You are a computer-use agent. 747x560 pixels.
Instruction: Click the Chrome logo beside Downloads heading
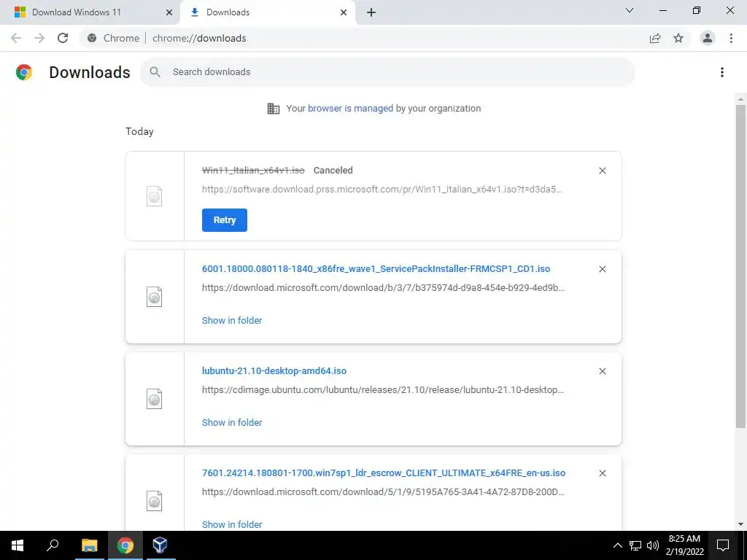click(x=24, y=72)
